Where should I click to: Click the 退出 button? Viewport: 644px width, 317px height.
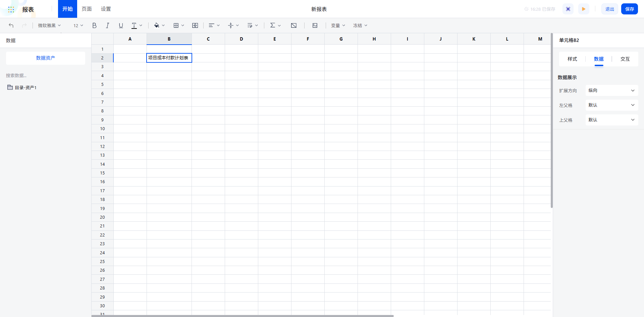pyautogui.click(x=610, y=9)
